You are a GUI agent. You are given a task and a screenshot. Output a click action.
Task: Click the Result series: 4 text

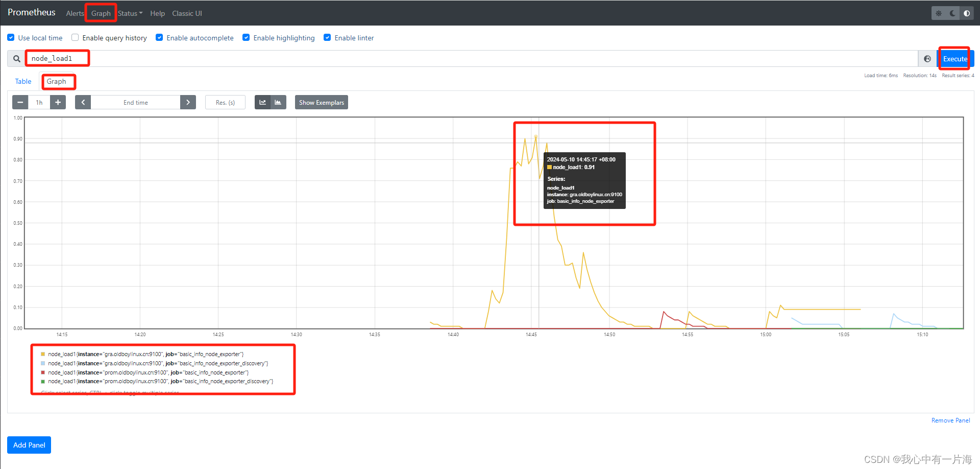958,76
